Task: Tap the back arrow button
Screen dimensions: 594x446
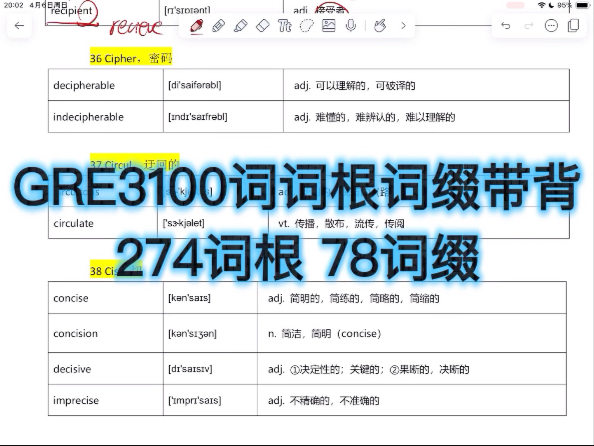Action: click(19, 26)
